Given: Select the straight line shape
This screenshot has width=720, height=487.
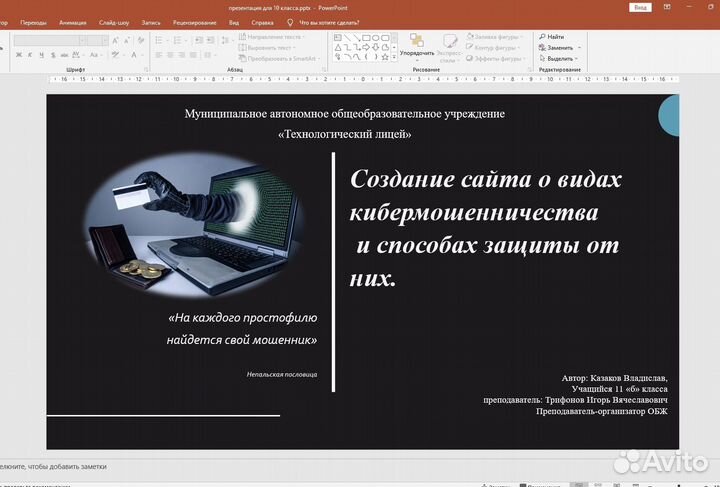Looking at the screenshot, I should (x=347, y=38).
